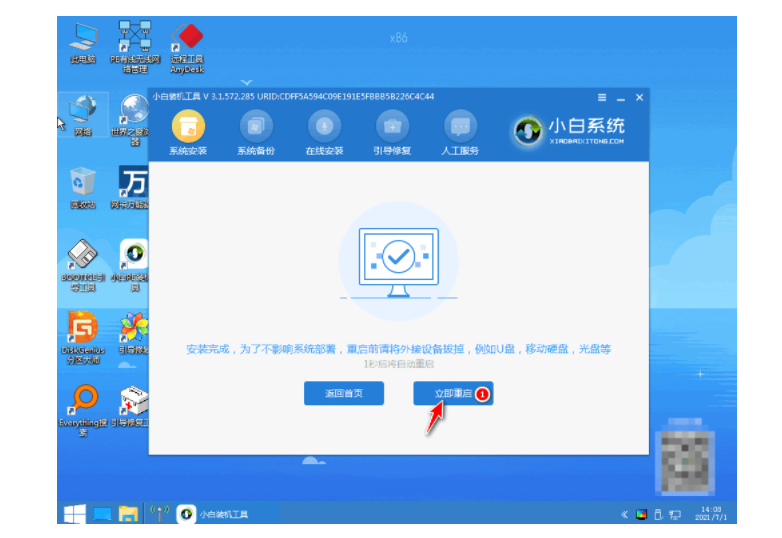Open the 此电脑 desktop icon
Screen dimensions: 782x538
coord(83,42)
